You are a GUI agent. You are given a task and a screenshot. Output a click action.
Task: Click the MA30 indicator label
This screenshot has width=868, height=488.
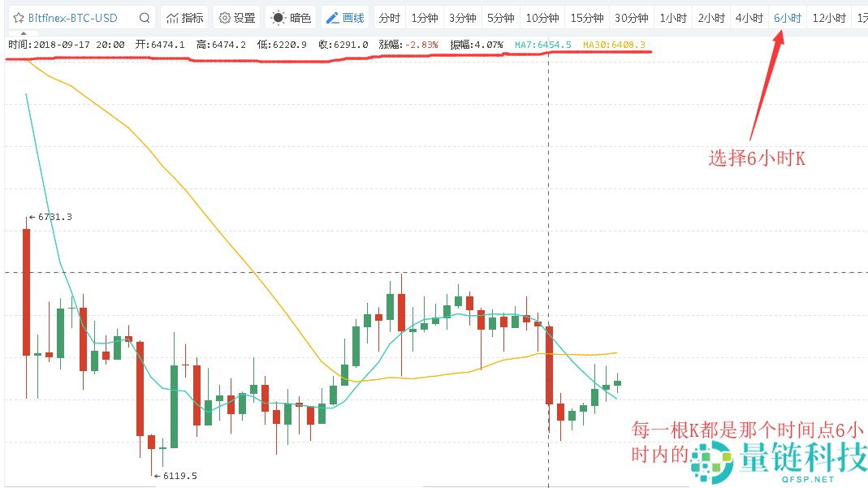pos(614,45)
